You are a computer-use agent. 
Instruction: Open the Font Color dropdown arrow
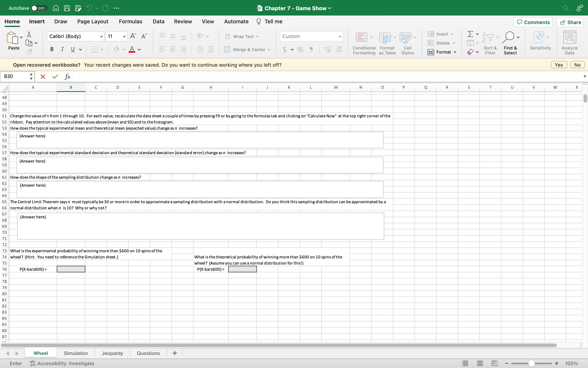click(x=139, y=50)
